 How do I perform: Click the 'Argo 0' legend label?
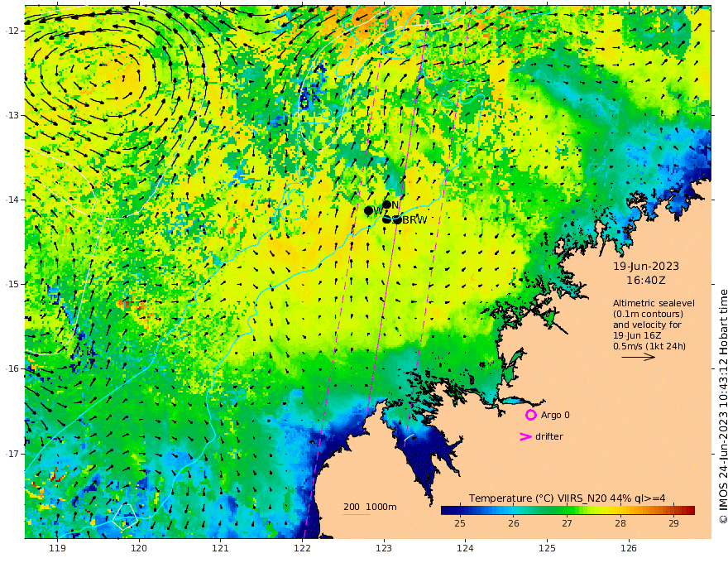pos(555,415)
